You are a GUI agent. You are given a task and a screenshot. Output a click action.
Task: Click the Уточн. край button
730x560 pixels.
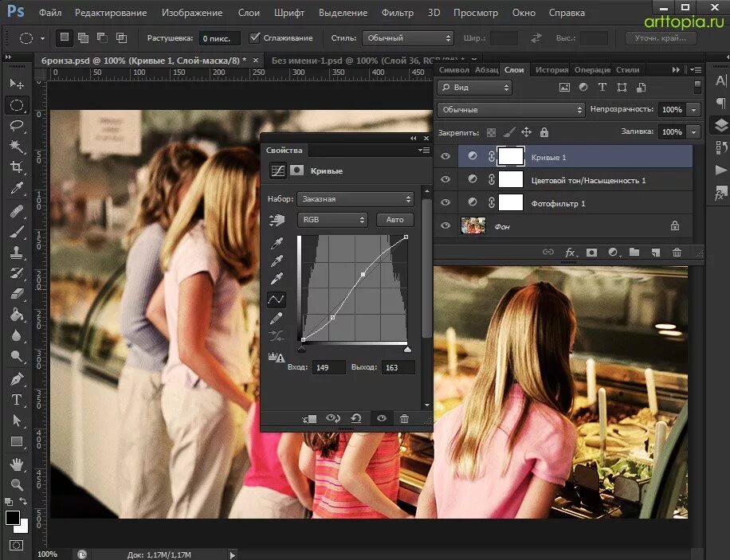pyautogui.click(x=660, y=38)
